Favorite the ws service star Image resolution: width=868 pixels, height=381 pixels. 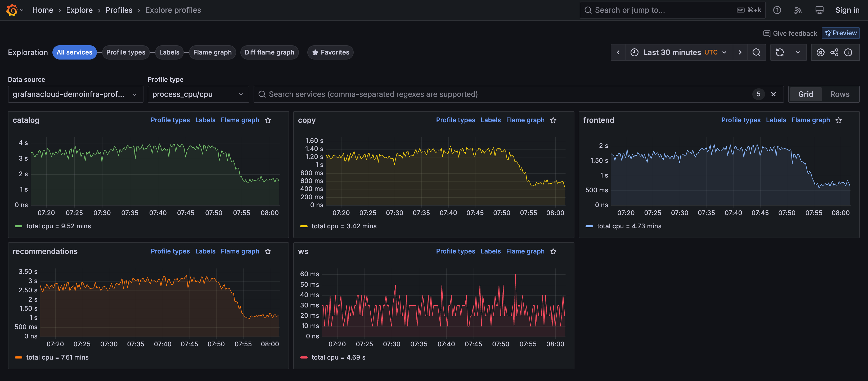[553, 251]
